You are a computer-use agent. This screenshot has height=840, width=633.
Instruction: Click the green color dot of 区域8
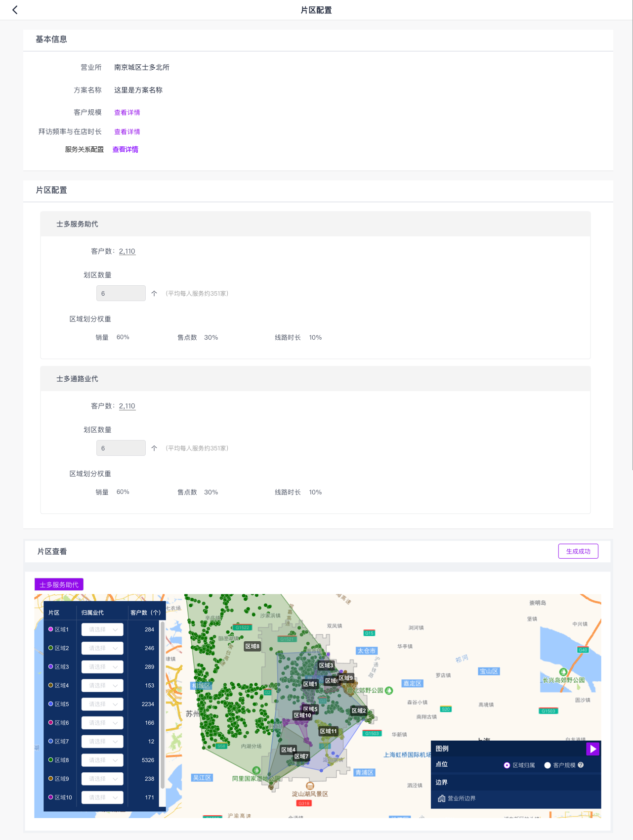pos(50,760)
